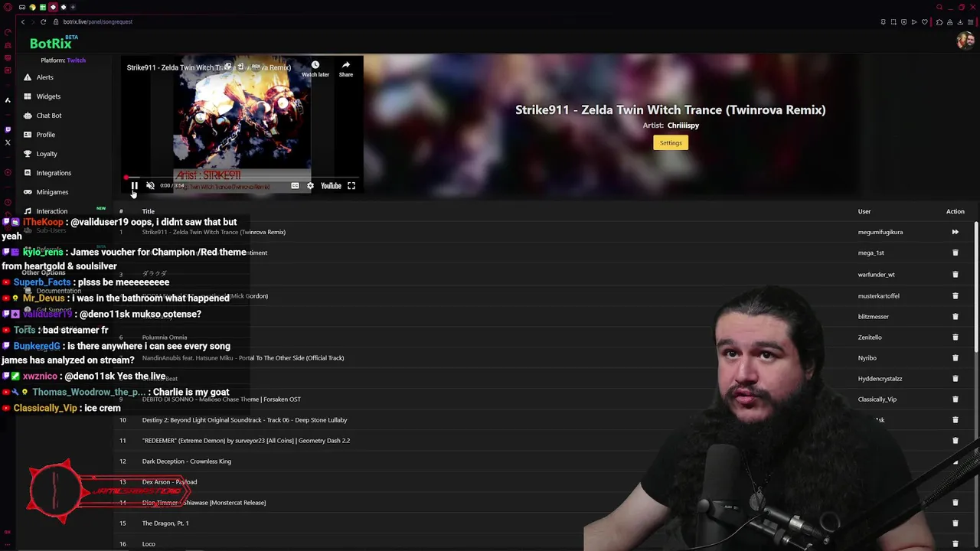The width and height of the screenshot is (980, 551).
Task: Open the Minigames section
Action: [x=52, y=192]
